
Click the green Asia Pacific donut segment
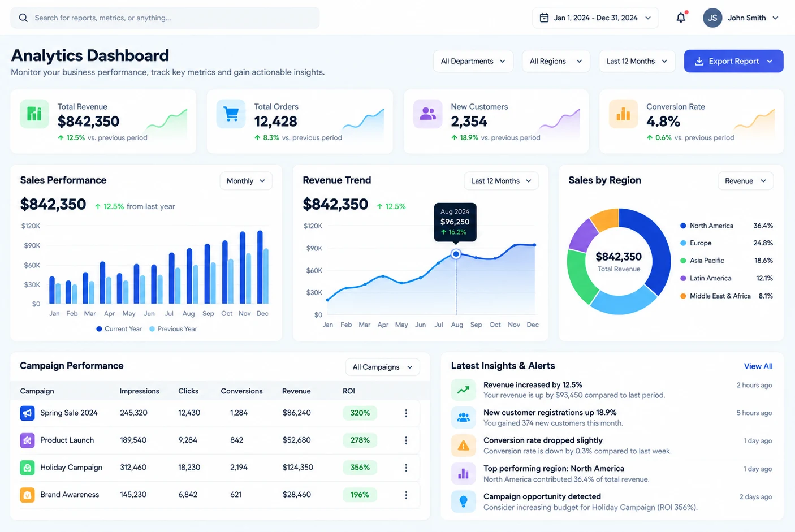(x=580, y=277)
